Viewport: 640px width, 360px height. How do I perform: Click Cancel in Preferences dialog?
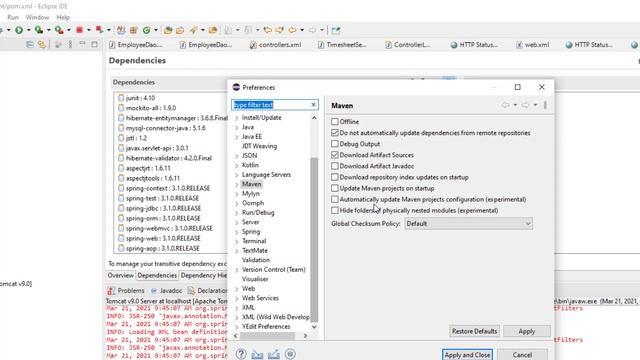[x=522, y=355]
